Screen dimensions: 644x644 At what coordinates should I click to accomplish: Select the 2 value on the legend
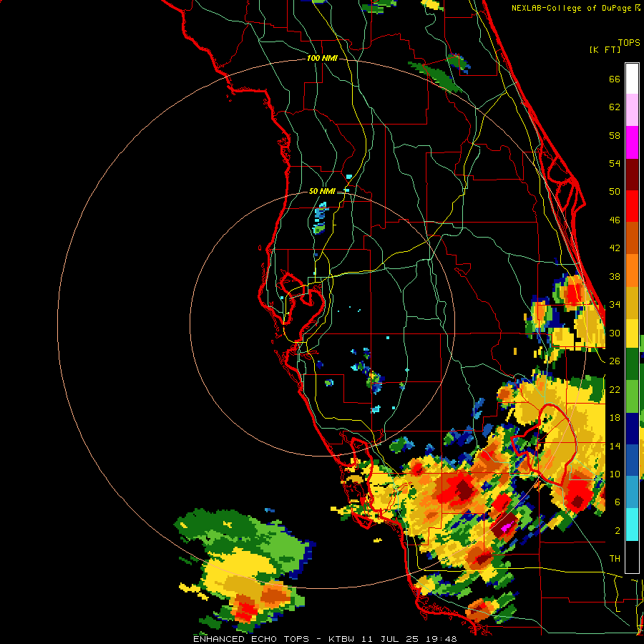(x=617, y=531)
